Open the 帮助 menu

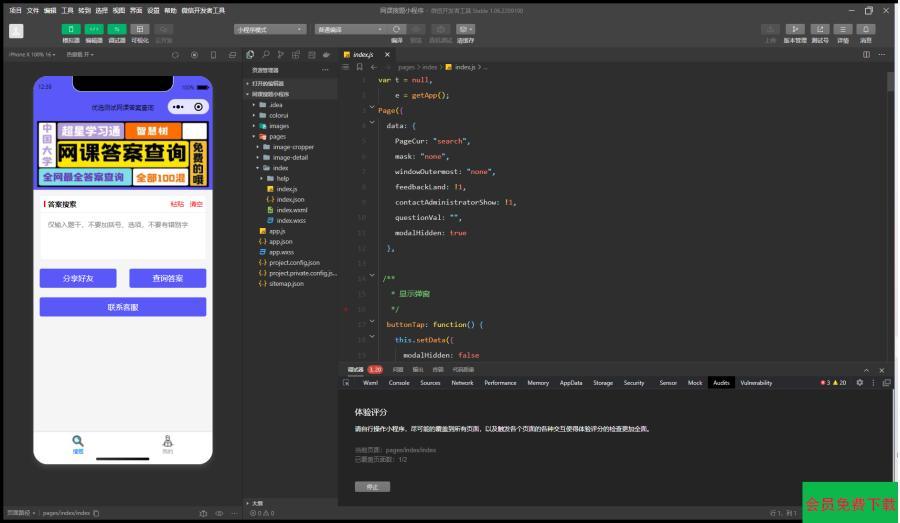[170, 10]
